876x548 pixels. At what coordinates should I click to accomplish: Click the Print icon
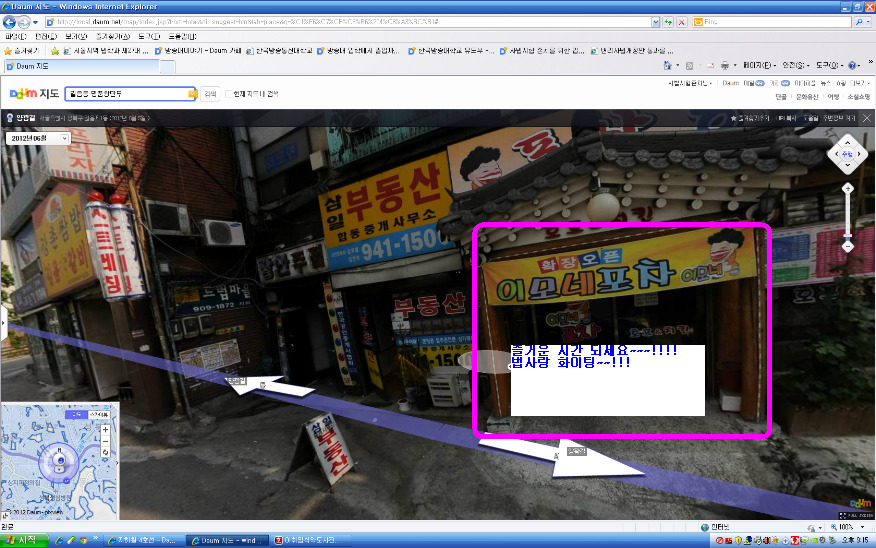[x=725, y=66]
